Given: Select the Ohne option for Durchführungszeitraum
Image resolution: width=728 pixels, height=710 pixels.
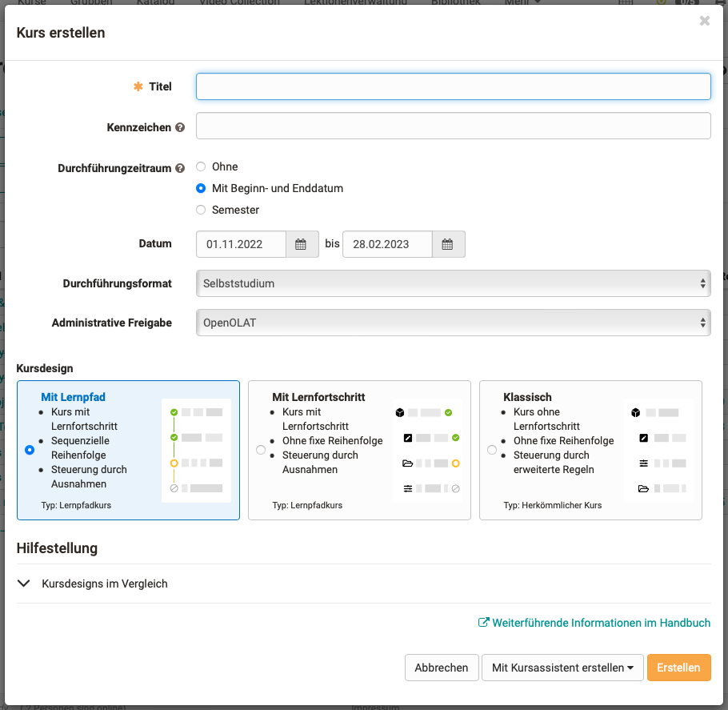Looking at the screenshot, I should point(200,166).
